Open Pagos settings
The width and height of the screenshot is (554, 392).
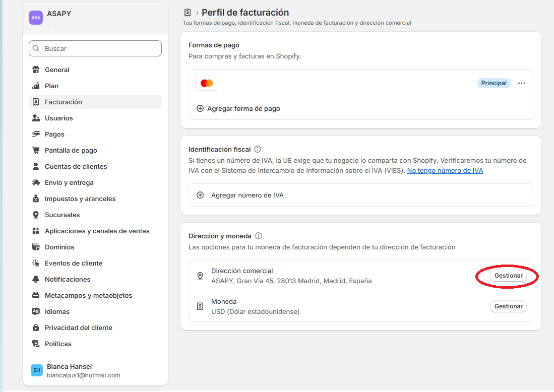pos(95,134)
